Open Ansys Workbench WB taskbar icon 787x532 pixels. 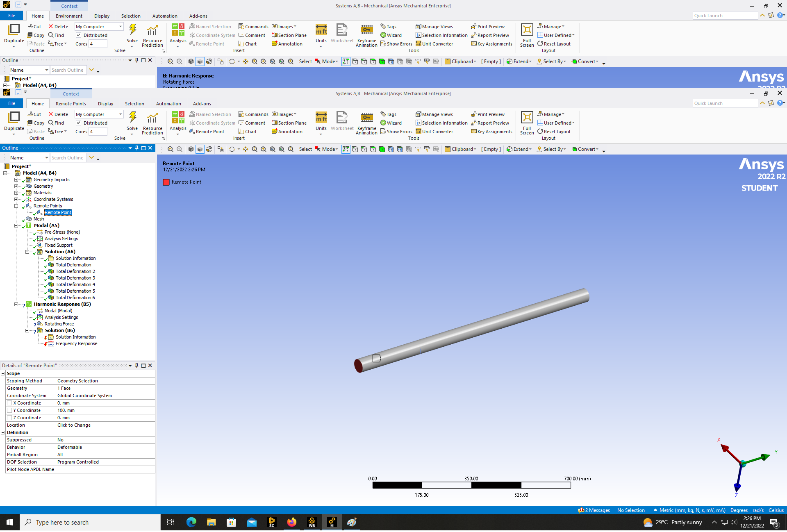tap(312, 522)
